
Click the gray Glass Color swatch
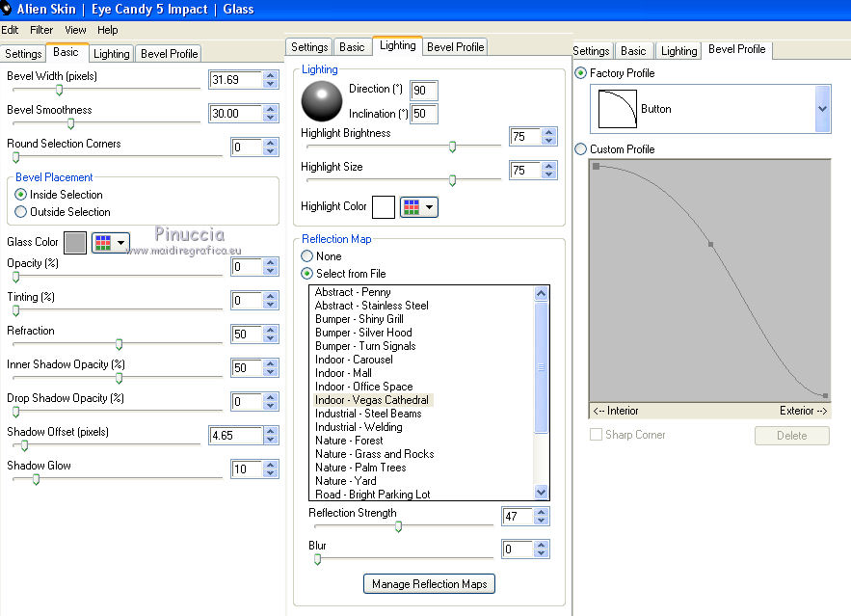(75, 243)
